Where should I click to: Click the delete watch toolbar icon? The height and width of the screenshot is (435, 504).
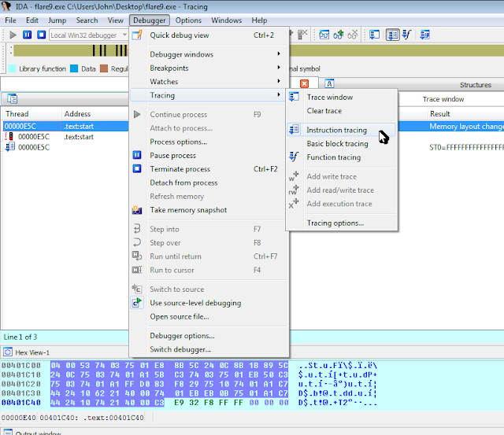click(353, 35)
